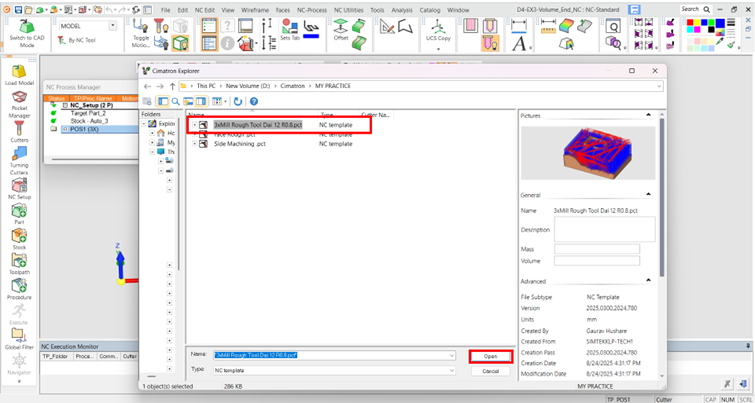Open the Type NC template dropdown
This screenshot has height=403, width=755.
click(x=451, y=370)
